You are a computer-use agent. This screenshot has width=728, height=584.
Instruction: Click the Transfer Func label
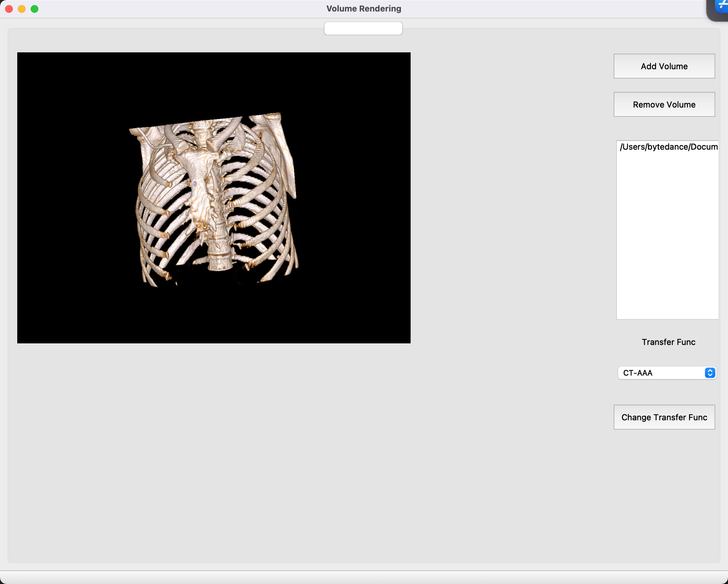pos(668,342)
